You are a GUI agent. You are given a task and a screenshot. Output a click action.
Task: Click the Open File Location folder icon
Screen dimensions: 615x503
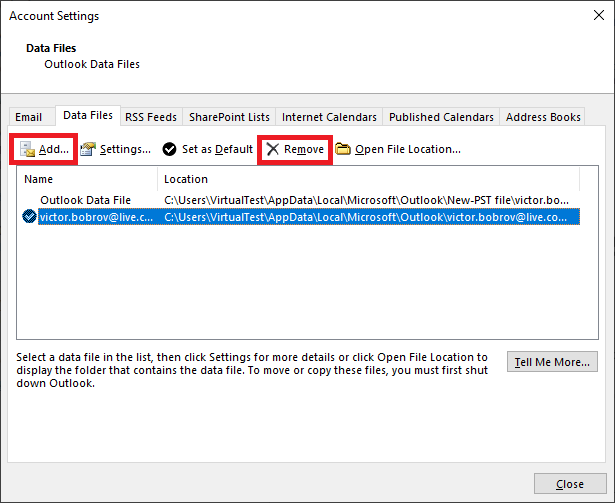click(343, 149)
